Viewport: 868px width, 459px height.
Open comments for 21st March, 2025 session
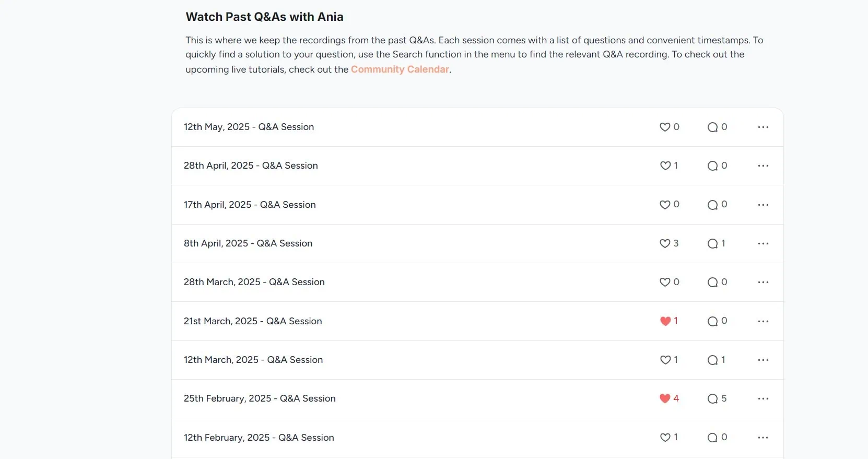tap(712, 321)
